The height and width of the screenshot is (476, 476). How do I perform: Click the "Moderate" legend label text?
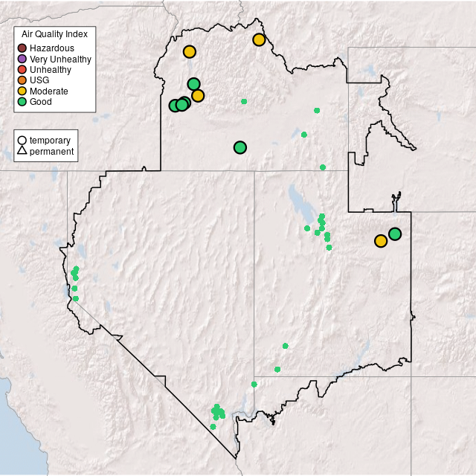coord(49,91)
